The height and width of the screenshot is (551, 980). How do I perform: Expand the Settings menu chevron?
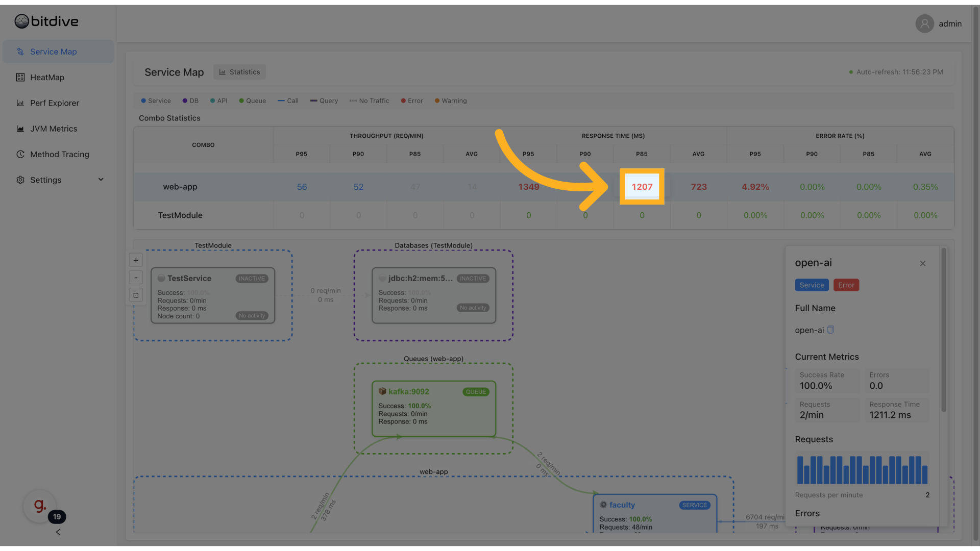pos(101,180)
